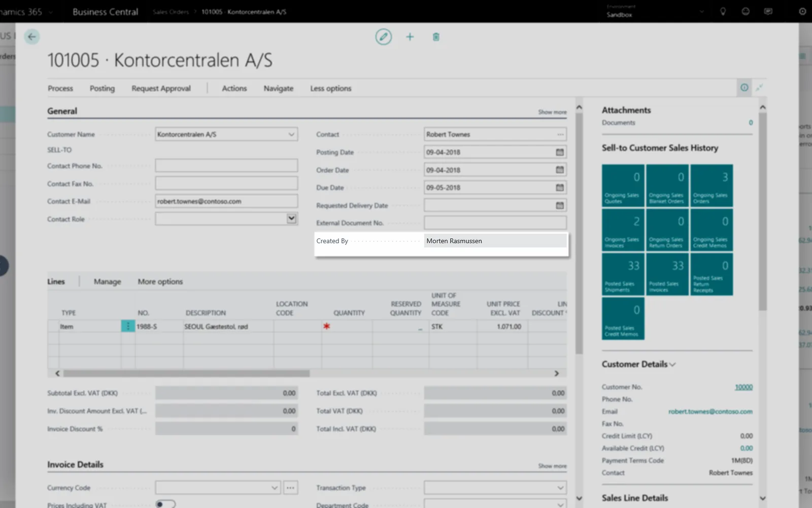Toggle Prices Including VAT switch
The image size is (812, 508).
165,504
